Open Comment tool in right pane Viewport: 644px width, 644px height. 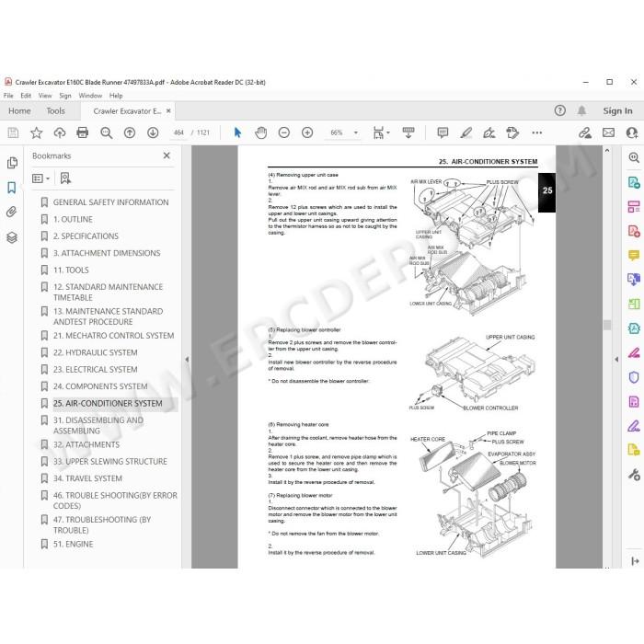pos(634,255)
